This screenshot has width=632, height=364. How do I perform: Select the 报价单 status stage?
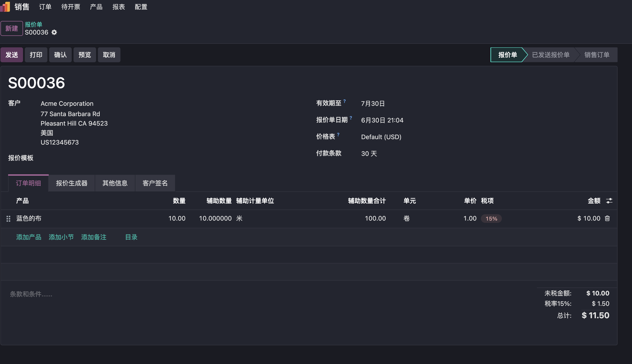tap(507, 55)
